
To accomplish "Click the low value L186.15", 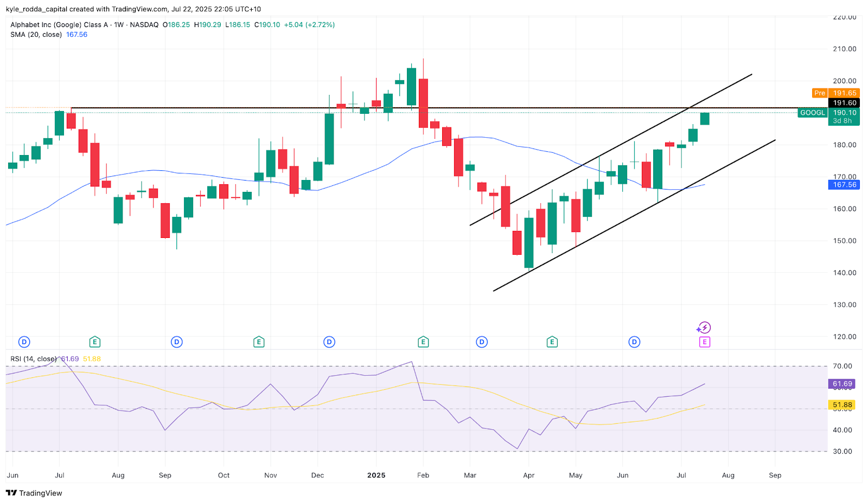I will (238, 25).
